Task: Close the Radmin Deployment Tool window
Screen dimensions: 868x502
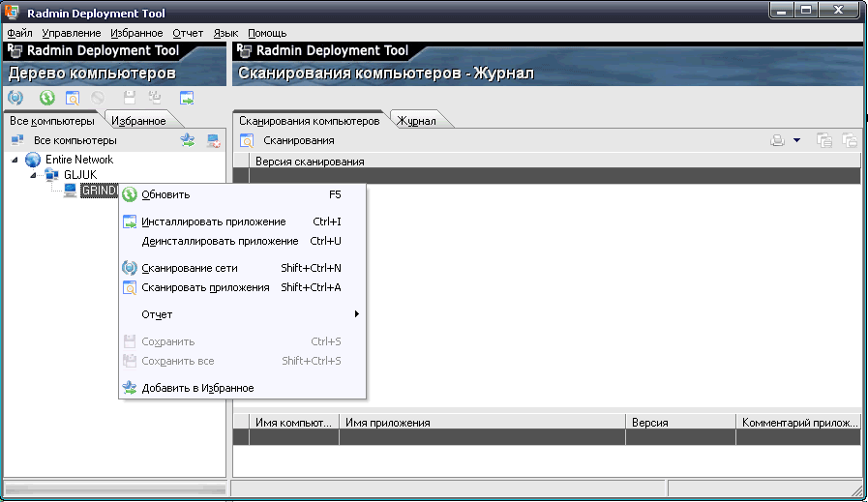Action: [x=839, y=11]
